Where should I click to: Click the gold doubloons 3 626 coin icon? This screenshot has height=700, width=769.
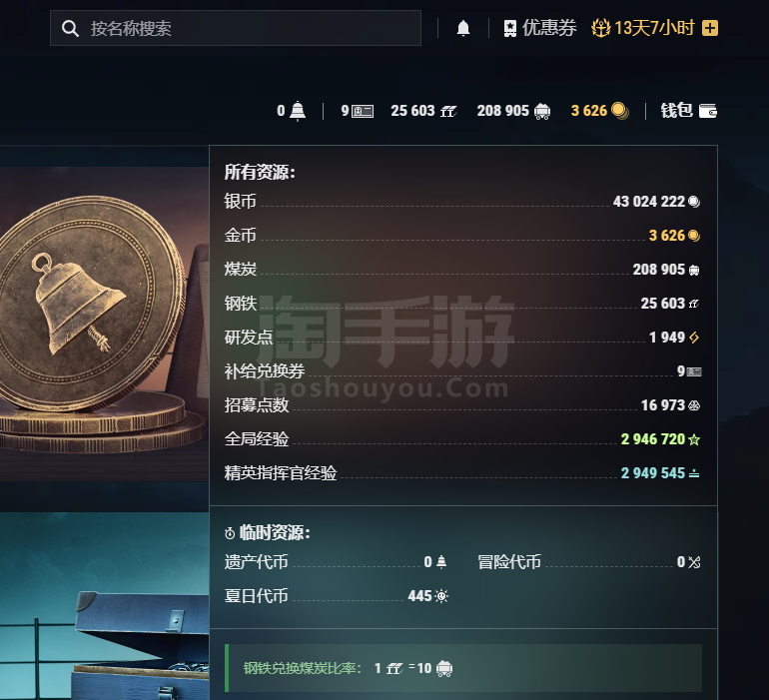tap(620, 111)
